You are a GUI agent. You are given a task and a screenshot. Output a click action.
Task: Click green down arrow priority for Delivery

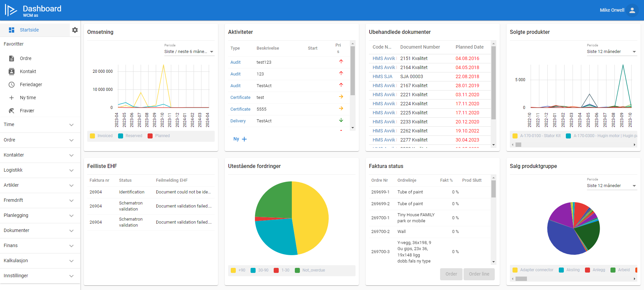tap(341, 120)
